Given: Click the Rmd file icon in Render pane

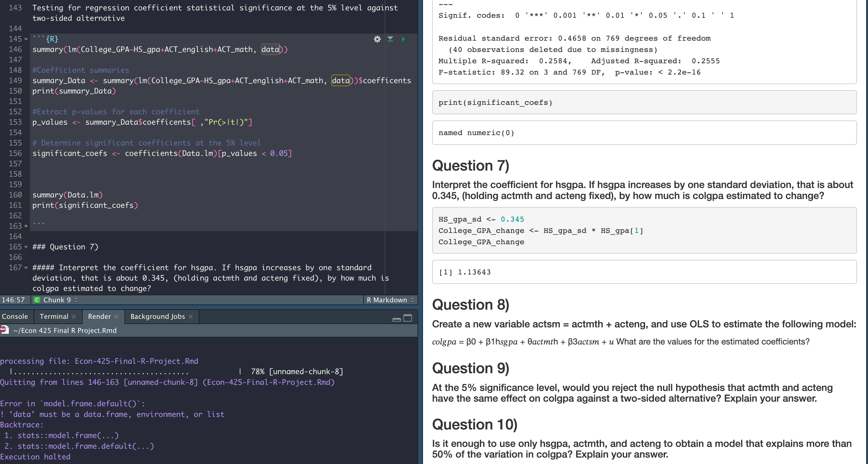Looking at the screenshot, I should tap(5, 330).
